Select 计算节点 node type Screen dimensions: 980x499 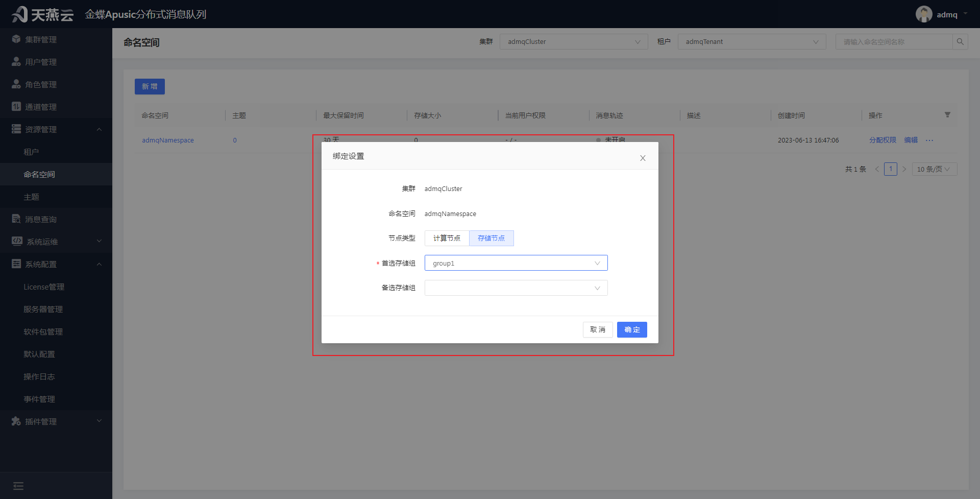tap(447, 239)
